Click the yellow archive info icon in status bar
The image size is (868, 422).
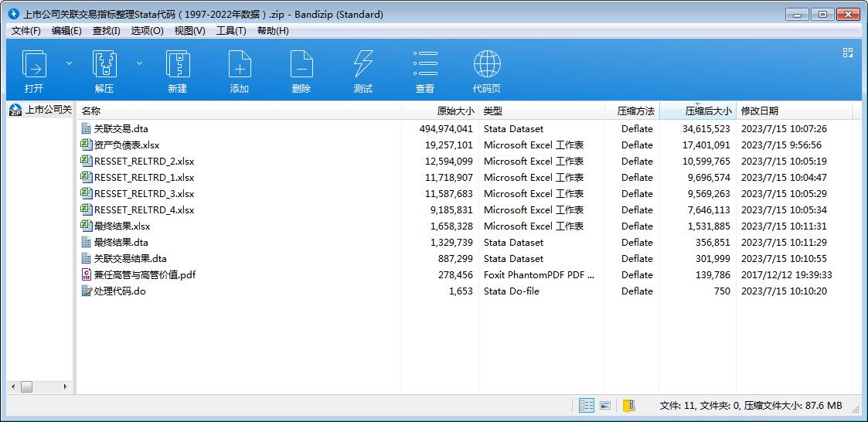pos(629,406)
